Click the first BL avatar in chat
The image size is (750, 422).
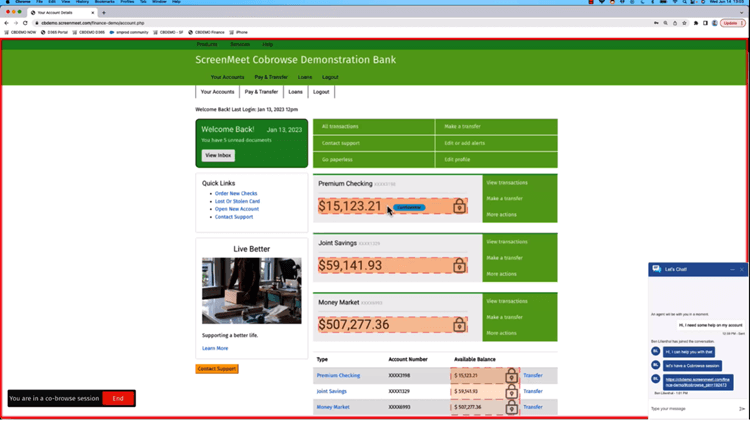(656, 351)
